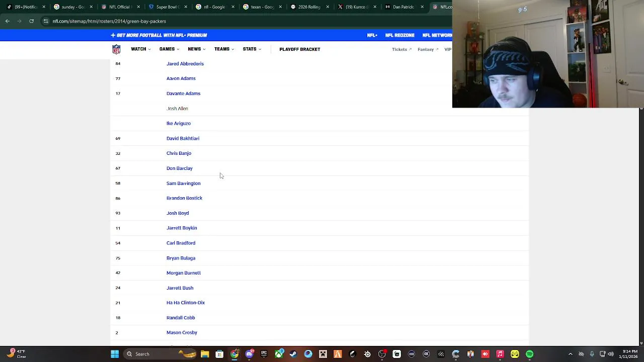Open Microsoft Store from taskbar
644x362 pixels.
pyautogui.click(x=219, y=354)
